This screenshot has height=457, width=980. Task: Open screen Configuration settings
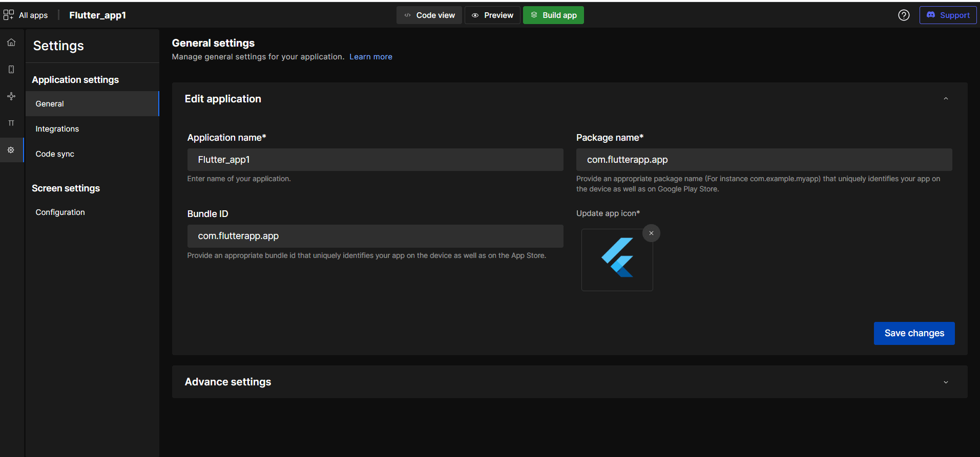60,212
